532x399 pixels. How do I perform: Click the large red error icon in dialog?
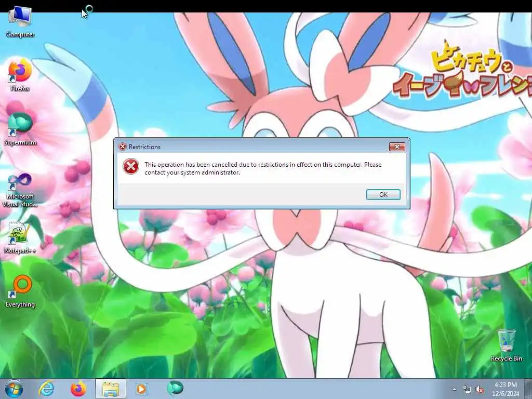coord(131,167)
